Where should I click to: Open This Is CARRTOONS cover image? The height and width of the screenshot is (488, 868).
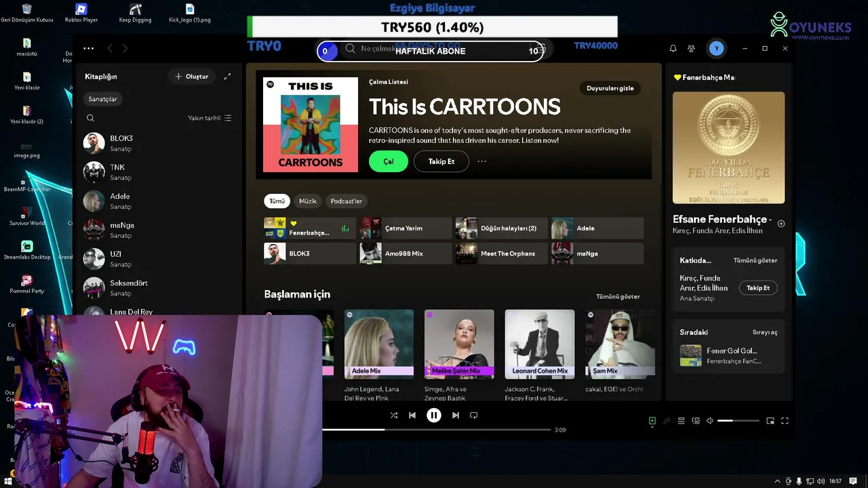pyautogui.click(x=311, y=125)
